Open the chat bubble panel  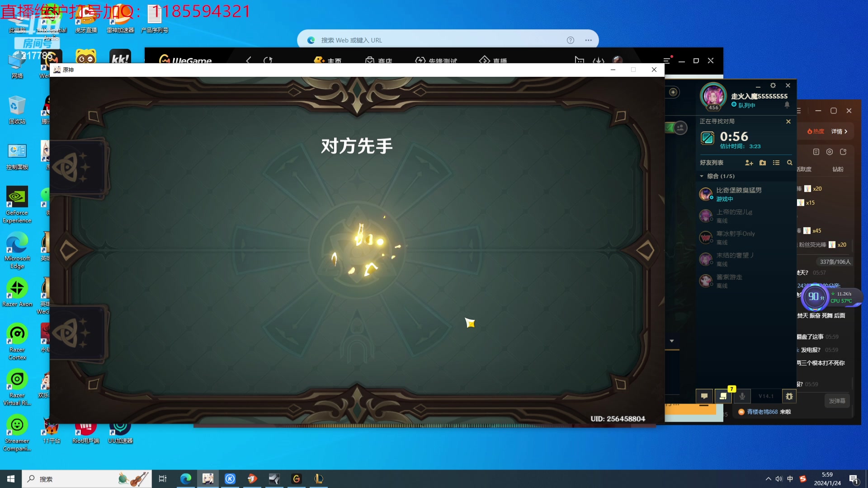(704, 396)
